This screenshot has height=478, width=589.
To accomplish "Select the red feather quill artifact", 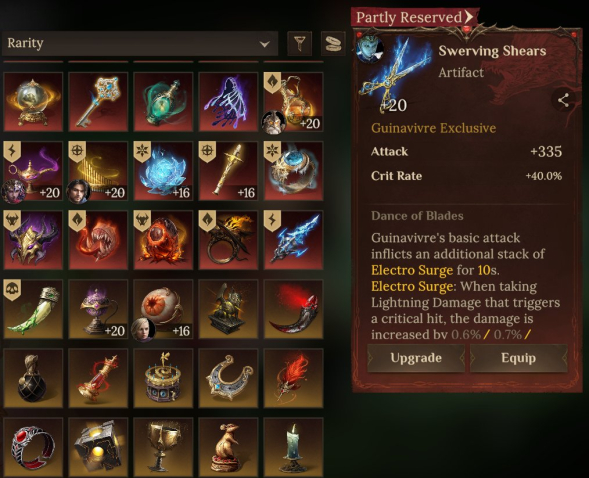I will [x=293, y=378].
